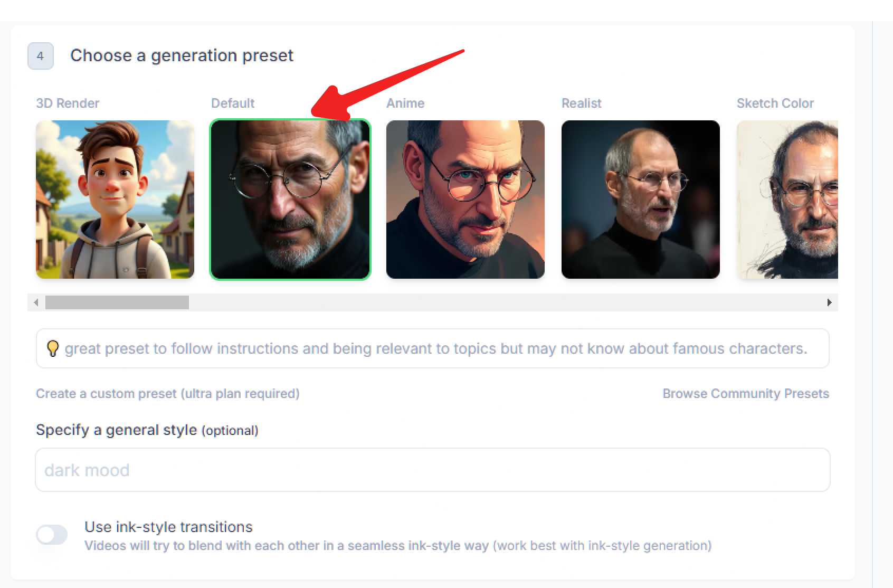The height and width of the screenshot is (588, 893).
Task: Click Create a custom preset link
Action: [167, 393]
